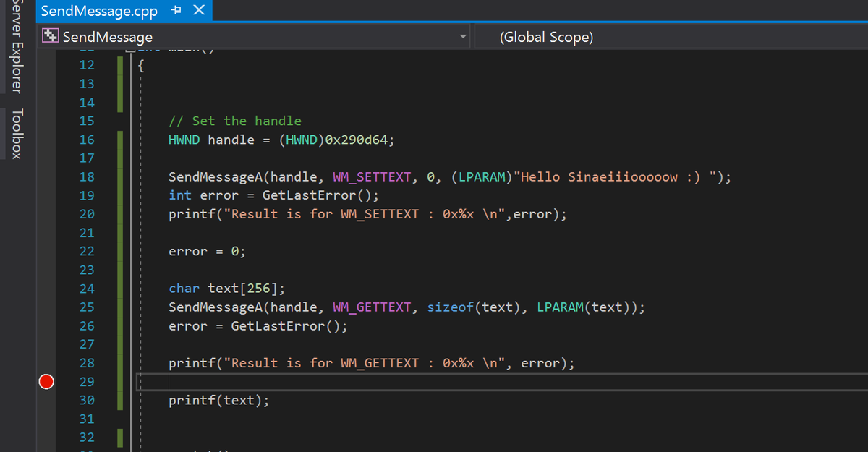Viewport: 868px width, 452px height.
Task: Place cursor on empty line 29
Action: [502, 382]
